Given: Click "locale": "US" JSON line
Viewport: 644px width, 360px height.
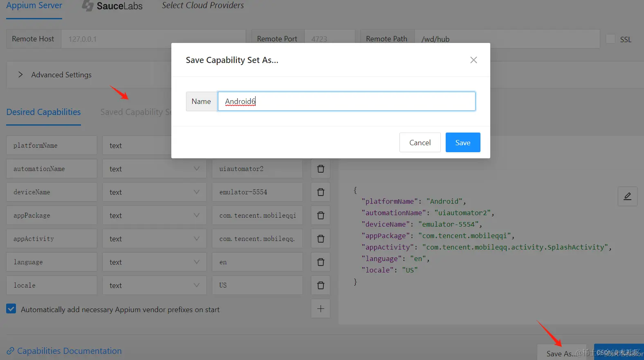Looking at the screenshot, I should pos(389,270).
